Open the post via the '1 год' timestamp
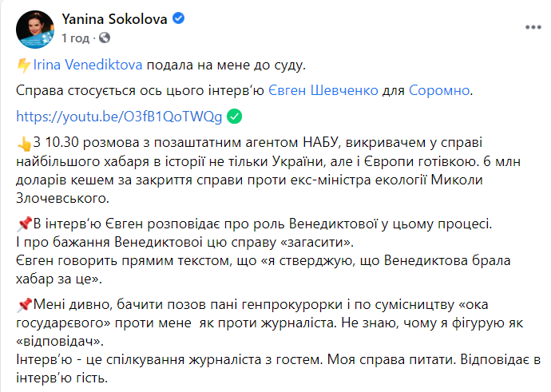The width and height of the screenshot is (551, 392). [x=76, y=38]
